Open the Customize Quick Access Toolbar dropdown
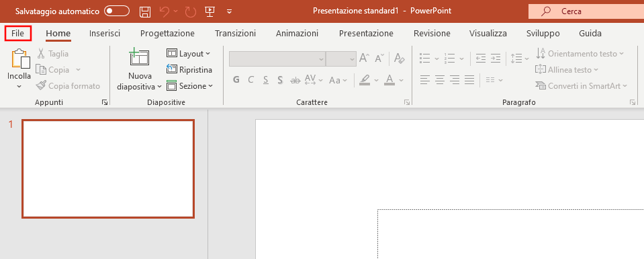Image resolution: width=644 pixels, height=259 pixels. [x=230, y=11]
